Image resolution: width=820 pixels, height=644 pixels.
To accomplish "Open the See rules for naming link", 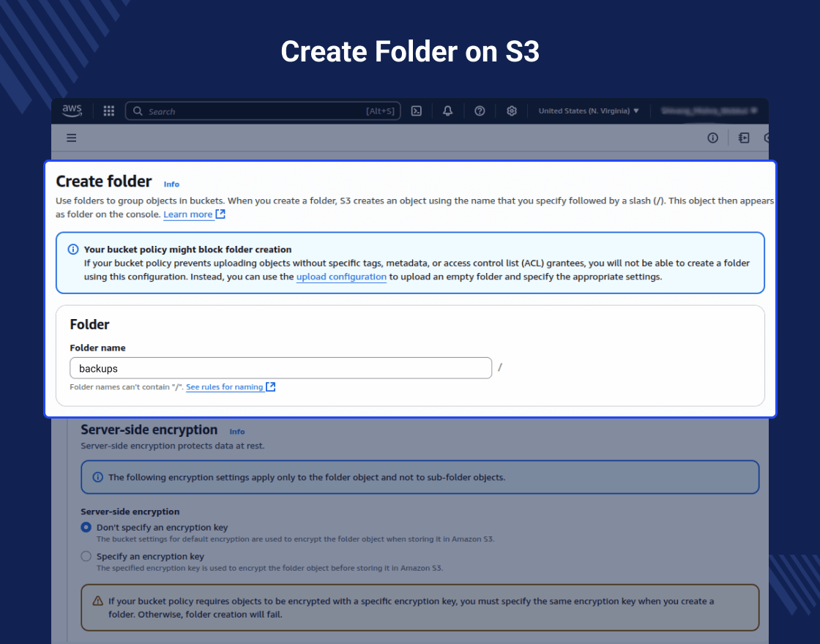I will [225, 387].
